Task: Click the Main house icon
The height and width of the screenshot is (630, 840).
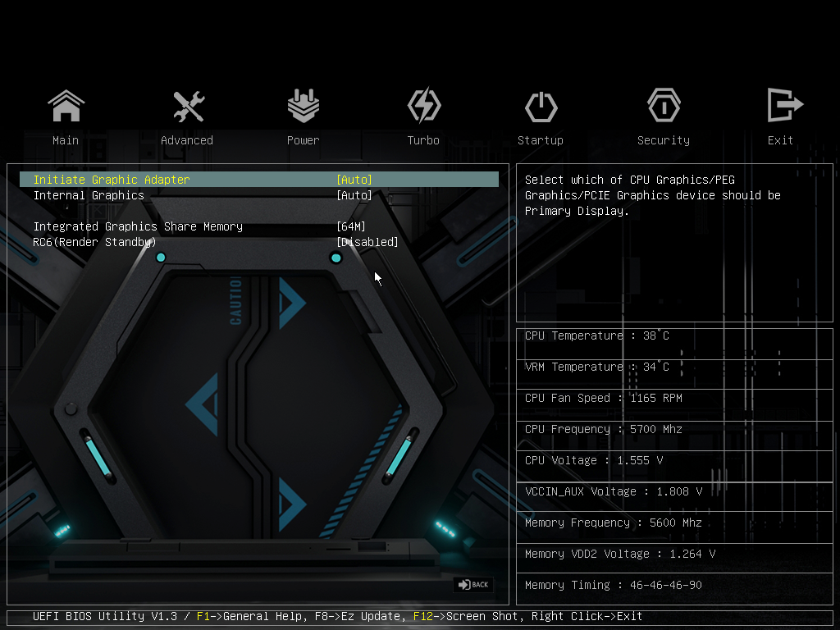Action: tap(66, 106)
